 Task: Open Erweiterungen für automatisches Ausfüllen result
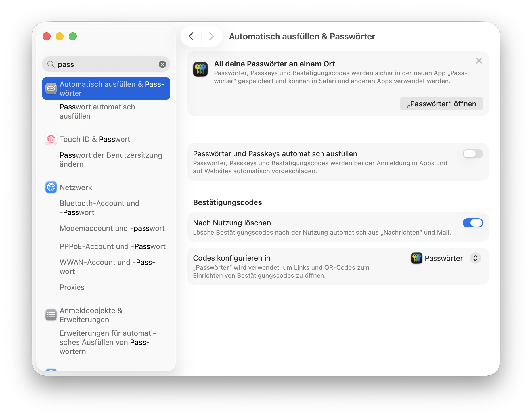pyautogui.click(x=108, y=342)
